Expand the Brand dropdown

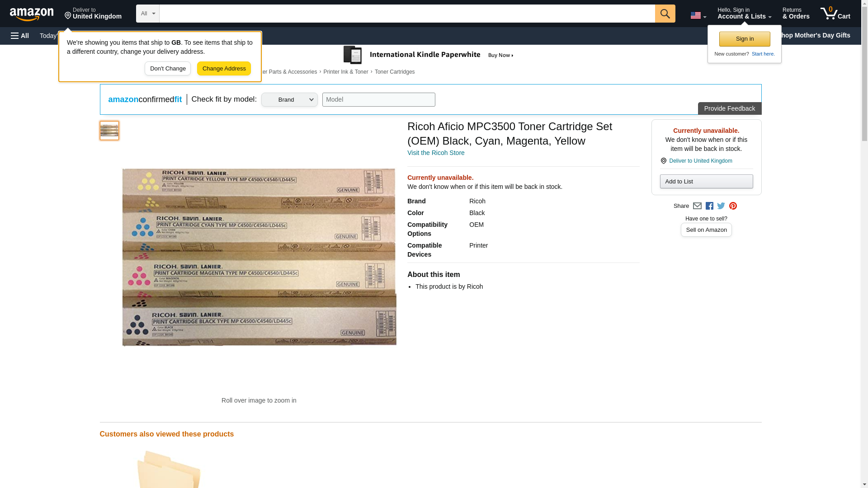289,100
